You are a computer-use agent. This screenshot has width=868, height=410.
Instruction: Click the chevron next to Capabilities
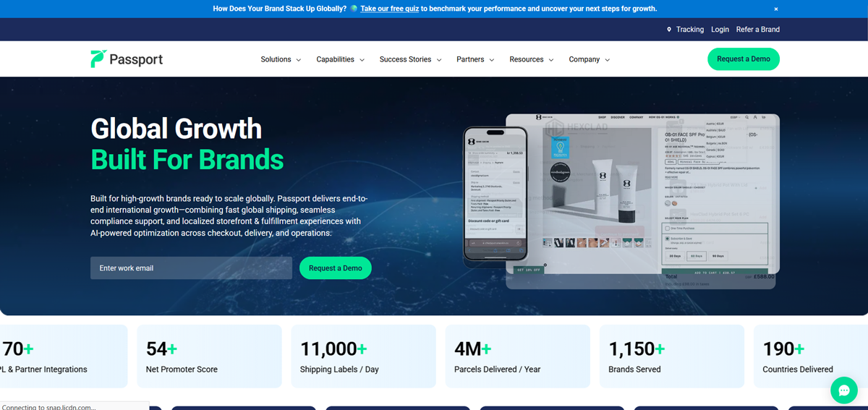pos(362,60)
